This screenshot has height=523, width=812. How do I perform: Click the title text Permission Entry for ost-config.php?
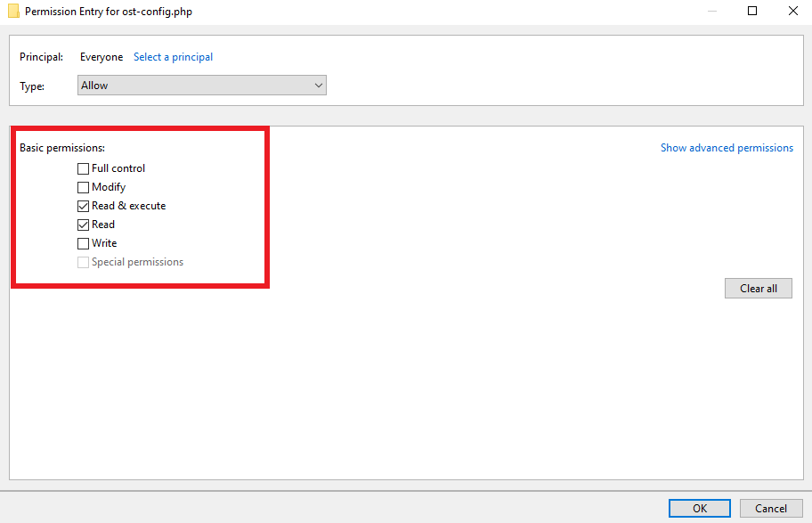pyautogui.click(x=109, y=12)
